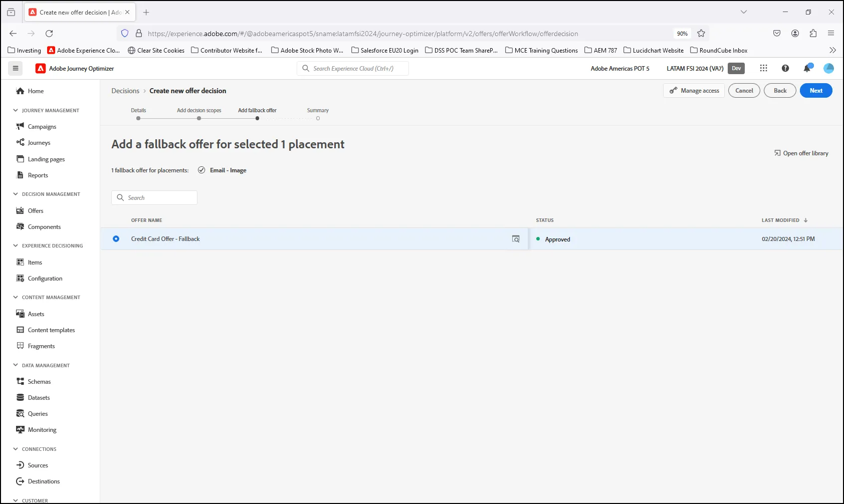Viewport: 844px width, 504px height.
Task: Cancel the offer decision creation
Action: coord(744,91)
